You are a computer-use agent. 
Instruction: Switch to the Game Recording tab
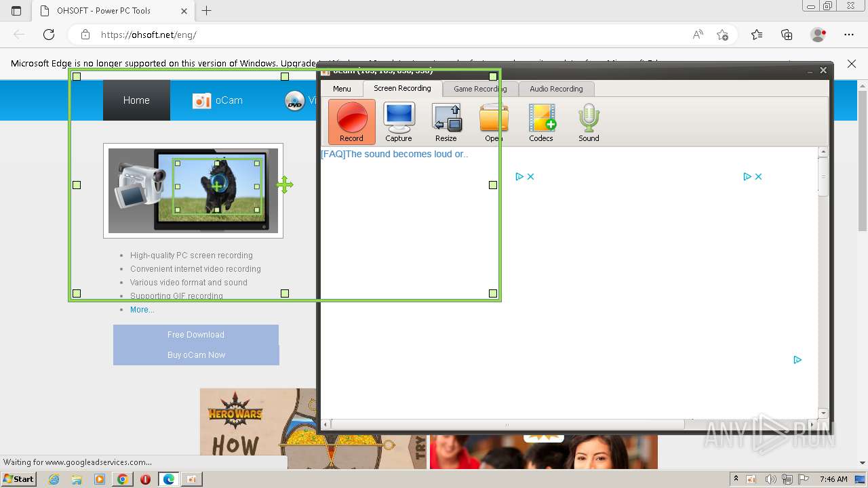480,89
